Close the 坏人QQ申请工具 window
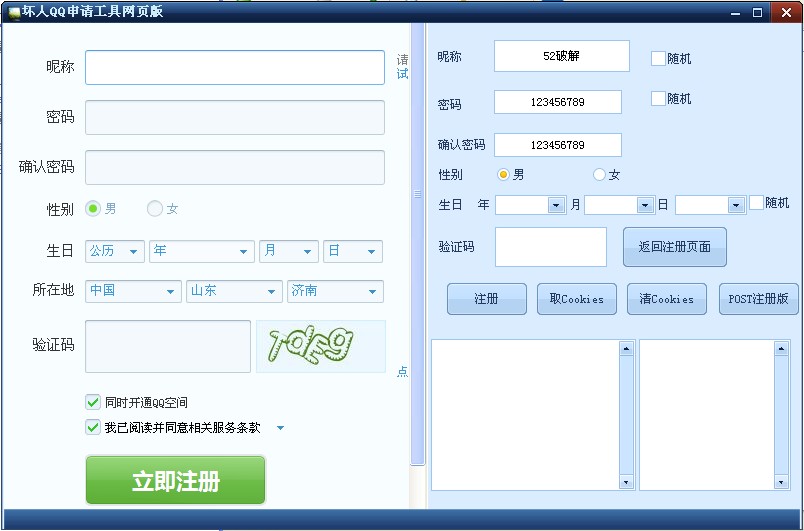Screen dimensions: 804x531 (x=786, y=13)
